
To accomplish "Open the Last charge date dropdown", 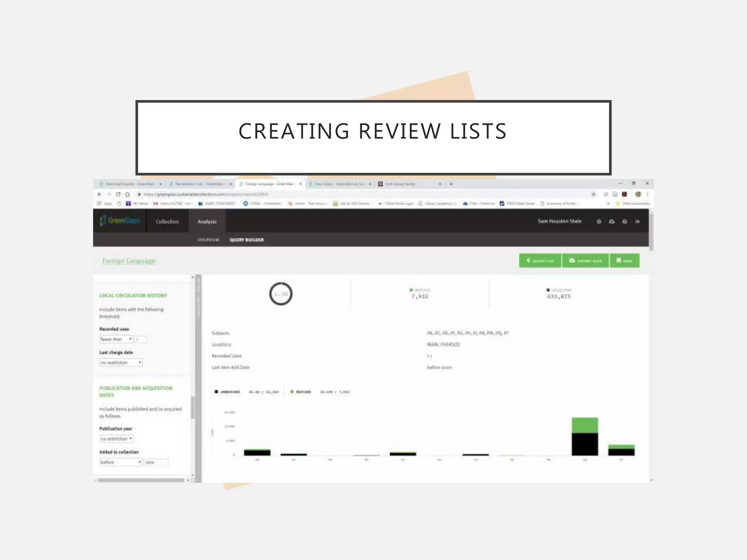I will 121,362.
